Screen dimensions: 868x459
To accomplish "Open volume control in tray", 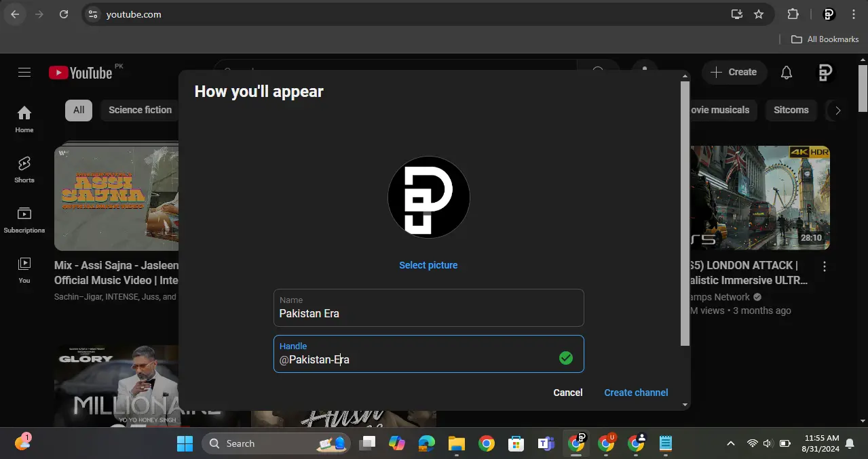I will (x=768, y=443).
